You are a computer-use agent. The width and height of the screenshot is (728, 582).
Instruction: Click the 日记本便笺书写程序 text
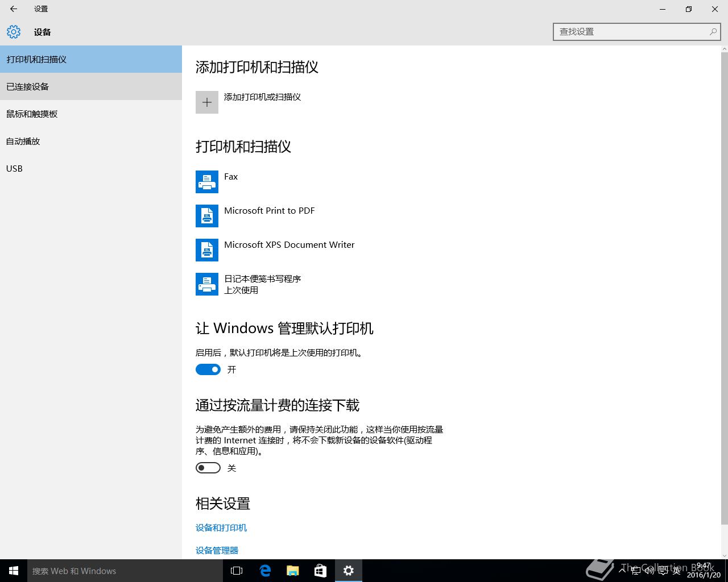point(262,279)
